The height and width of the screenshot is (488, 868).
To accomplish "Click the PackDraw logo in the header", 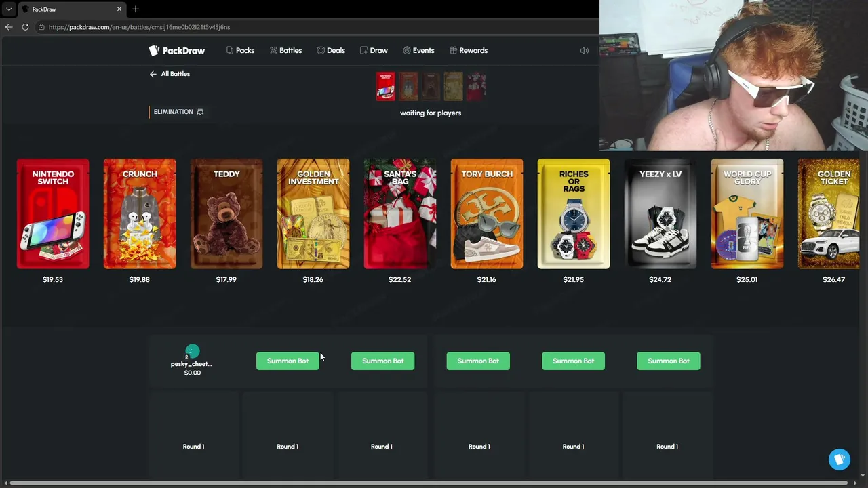I will [x=177, y=50].
